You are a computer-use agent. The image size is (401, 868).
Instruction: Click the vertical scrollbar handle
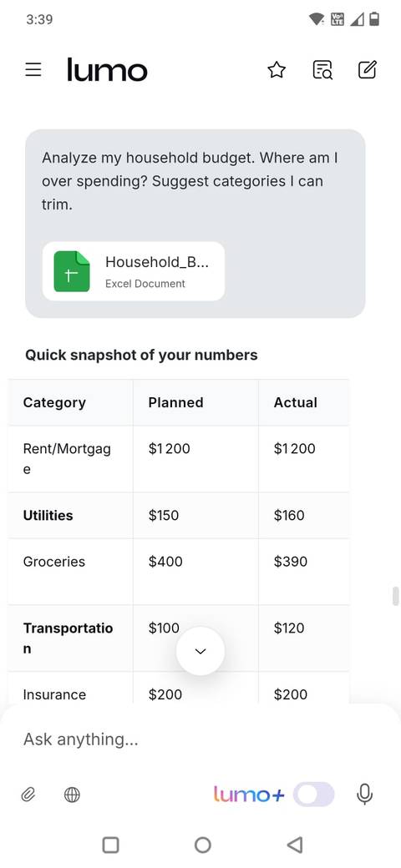click(x=395, y=596)
